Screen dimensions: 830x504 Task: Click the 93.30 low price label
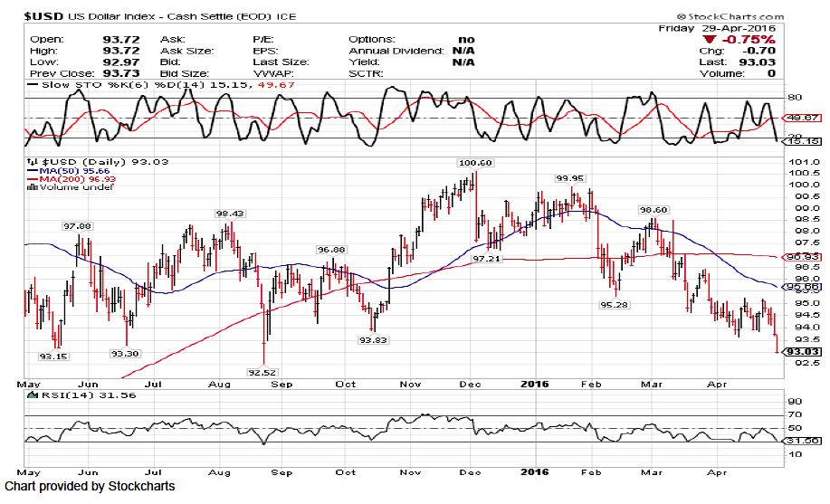pyautogui.click(x=125, y=354)
